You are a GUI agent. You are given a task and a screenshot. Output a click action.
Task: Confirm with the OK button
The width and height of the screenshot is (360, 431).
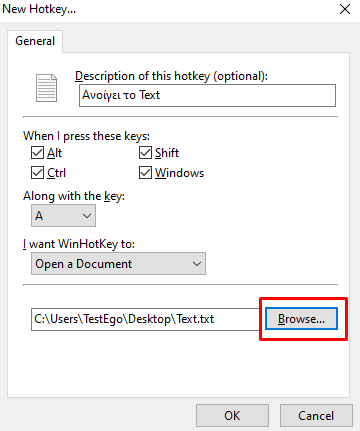click(232, 415)
